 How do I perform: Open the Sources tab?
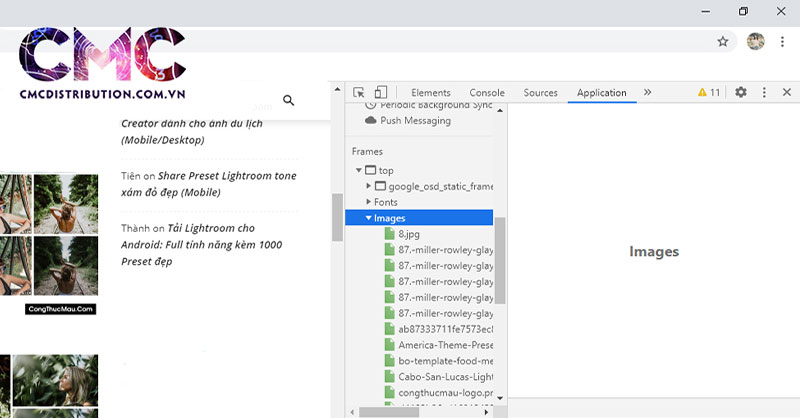tap(540, 93)
